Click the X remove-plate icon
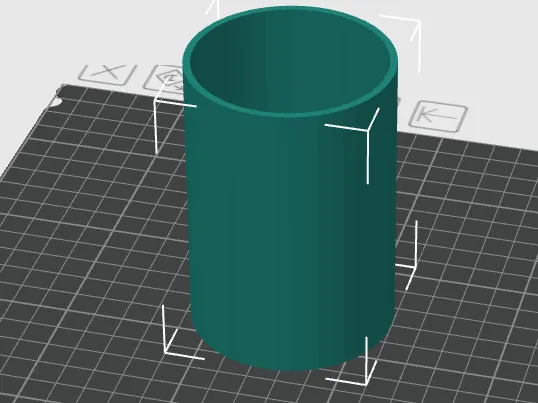 click(107, 74)
